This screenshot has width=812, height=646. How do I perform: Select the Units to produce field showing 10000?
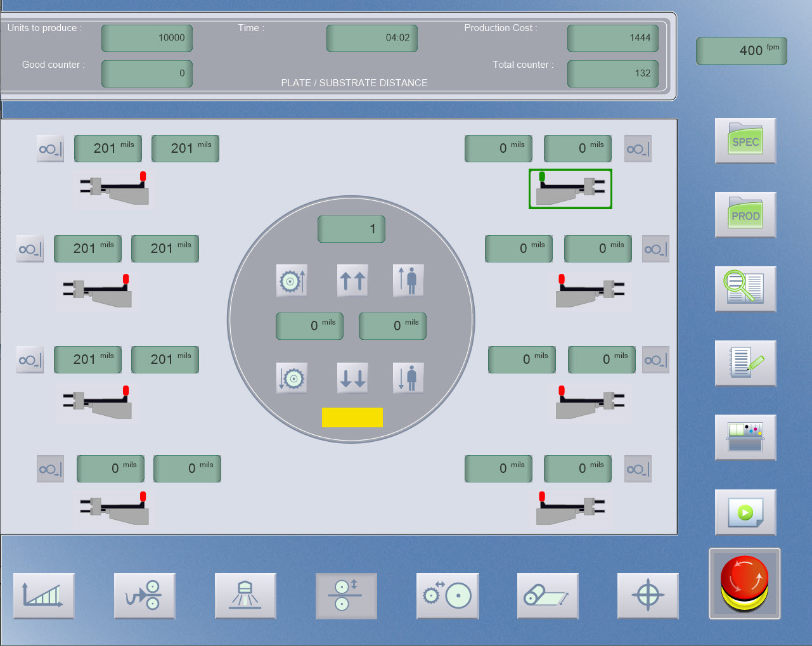pyautogui.click(x=146, y=38)
